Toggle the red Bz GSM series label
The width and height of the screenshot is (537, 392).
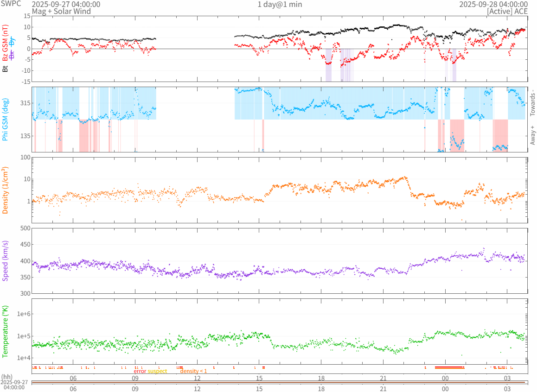(x=5, y=44)
